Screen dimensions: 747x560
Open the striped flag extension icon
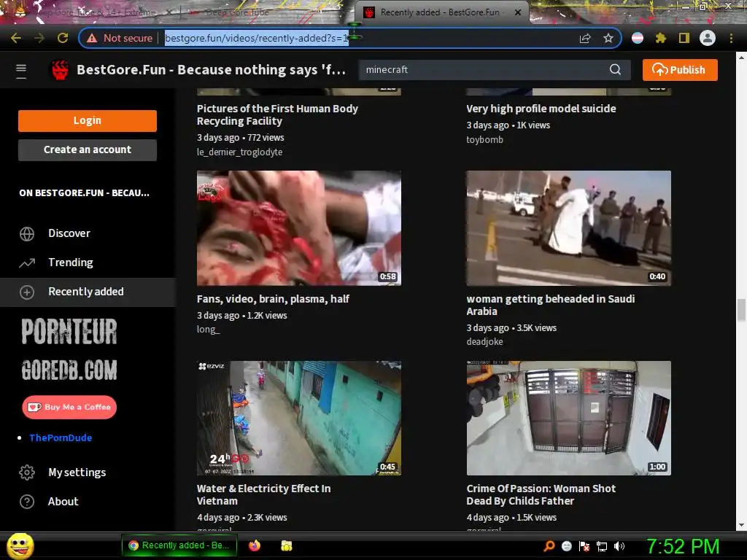point(638,38)
